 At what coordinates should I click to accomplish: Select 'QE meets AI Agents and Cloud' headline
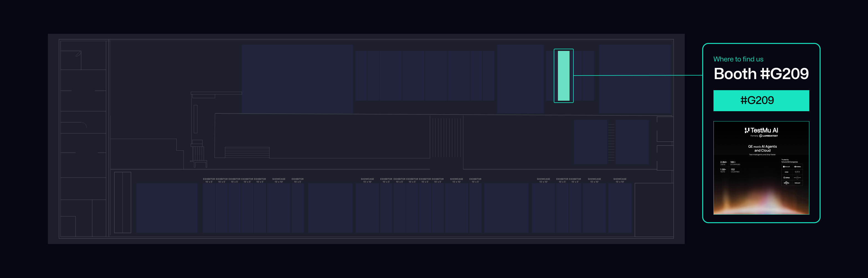click(763, 149)
